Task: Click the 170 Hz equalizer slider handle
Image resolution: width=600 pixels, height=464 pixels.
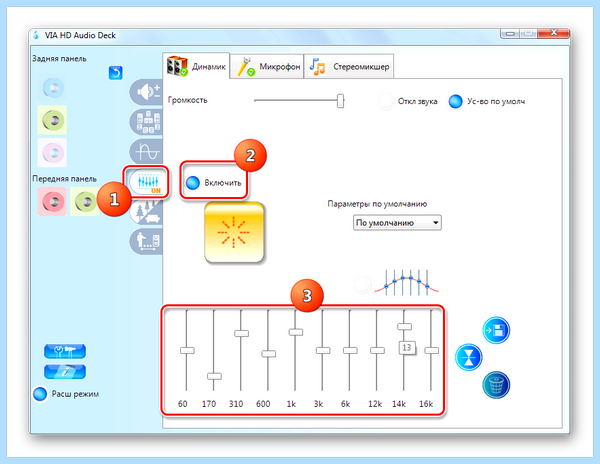Action: pyautogui.click(x=214, y=376)
